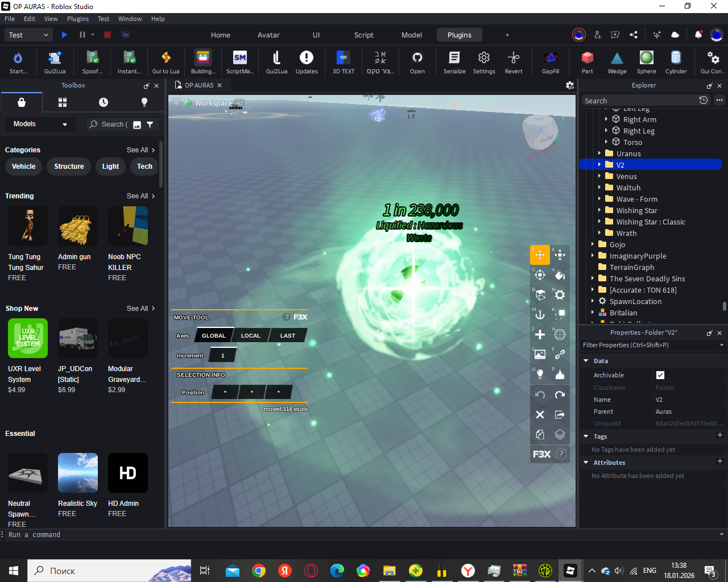Click the F3X delete X icon
Image resolution: width=728 pixels, height=582 pixels.
pos(540,414)
